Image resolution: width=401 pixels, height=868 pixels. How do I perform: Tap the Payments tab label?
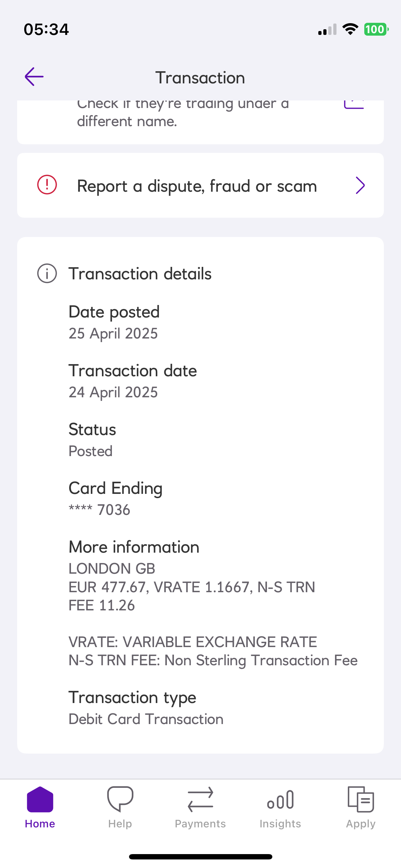click(x=200, y=824)
